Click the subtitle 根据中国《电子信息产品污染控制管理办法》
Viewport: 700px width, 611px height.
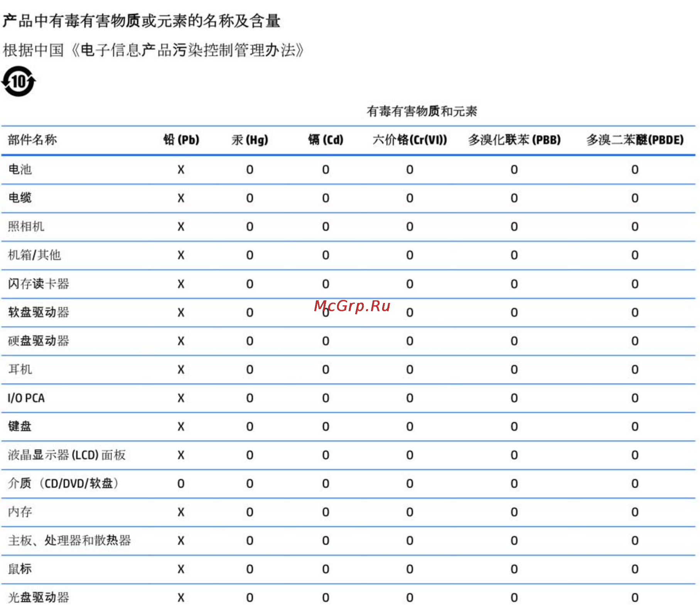tap(153, 50)
